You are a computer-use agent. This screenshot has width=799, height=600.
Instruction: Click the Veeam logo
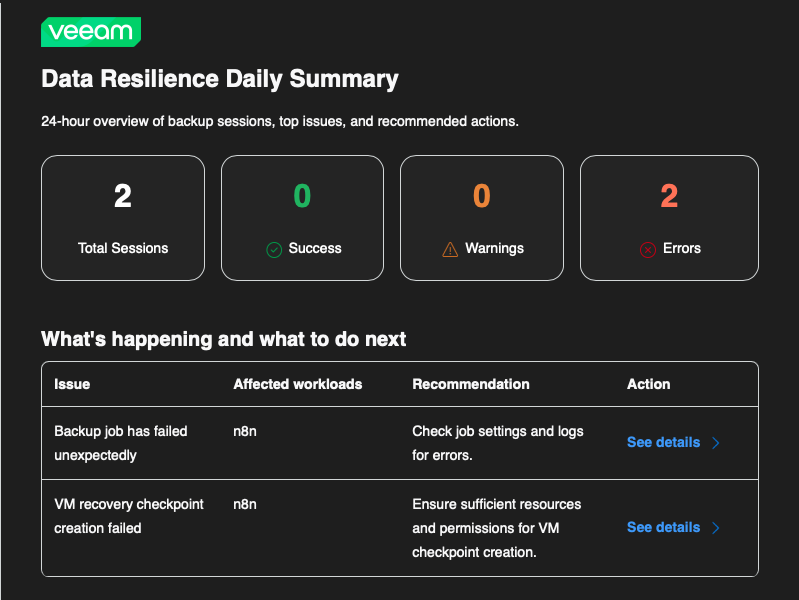91,31
